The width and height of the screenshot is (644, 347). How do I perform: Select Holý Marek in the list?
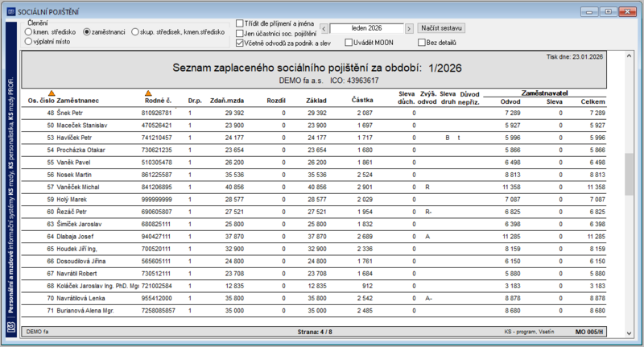point(72,199)
